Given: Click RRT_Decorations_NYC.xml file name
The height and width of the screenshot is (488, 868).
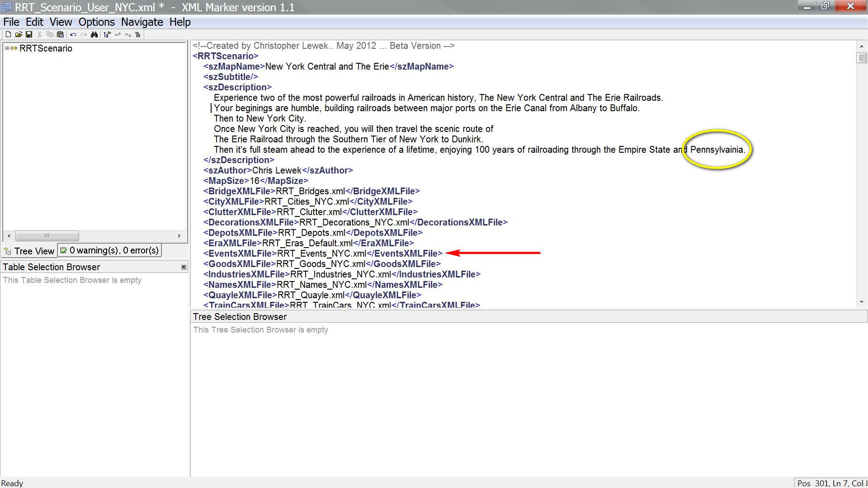Looking at the screenshot, I should tap(354, 222).
